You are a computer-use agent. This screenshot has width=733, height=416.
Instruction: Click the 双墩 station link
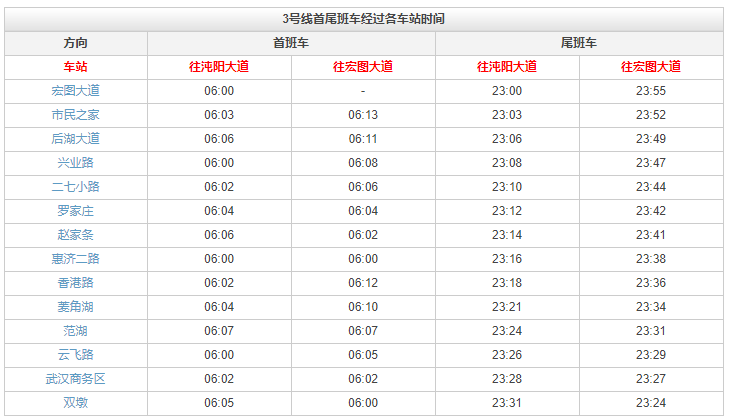coord(75,403)
